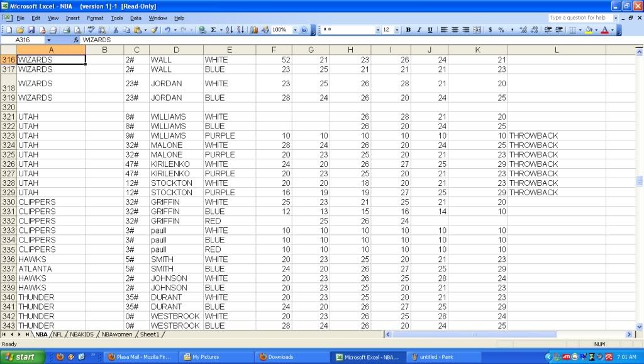Screen dimensions: 644x364
Task: Click the Decrease Decimal icon
Action: click(534, 30)
